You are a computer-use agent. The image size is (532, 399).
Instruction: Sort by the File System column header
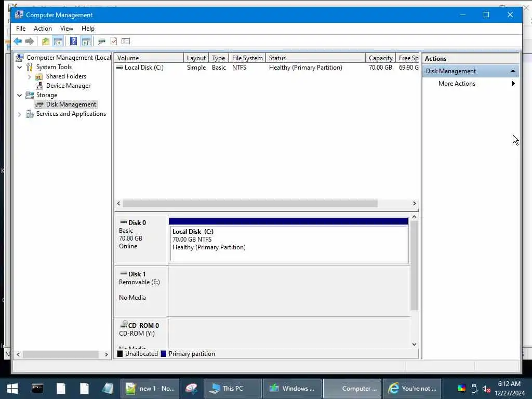tap(247, 58)
